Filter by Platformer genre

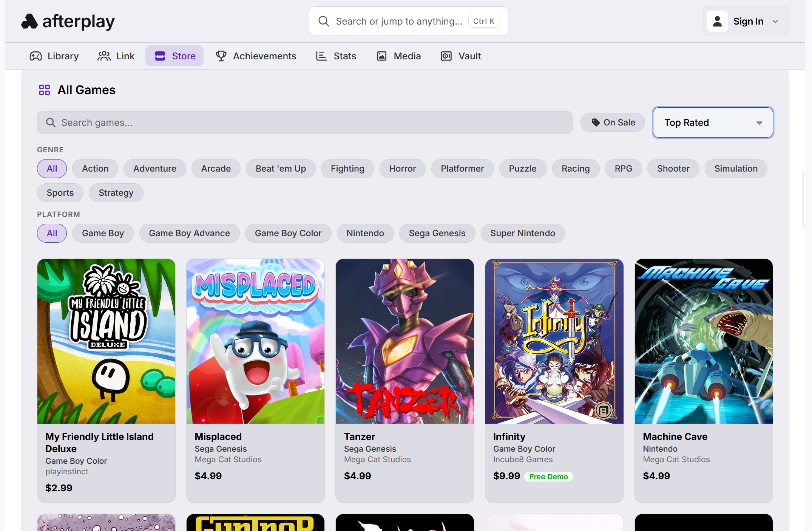point(462,169)
